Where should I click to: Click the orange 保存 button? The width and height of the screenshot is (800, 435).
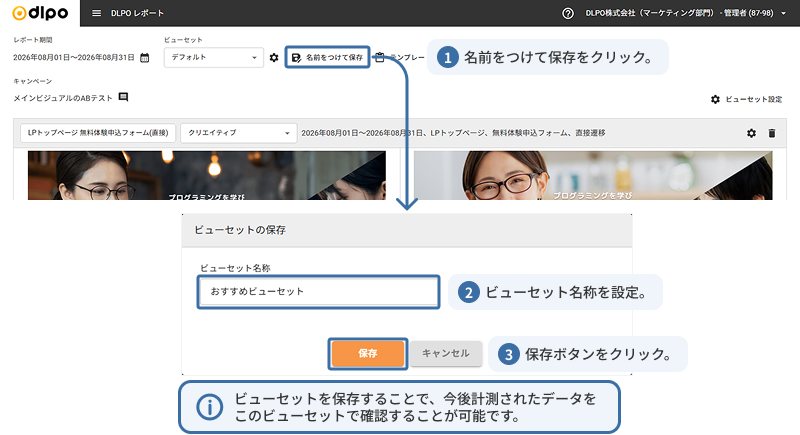point(367,353)
